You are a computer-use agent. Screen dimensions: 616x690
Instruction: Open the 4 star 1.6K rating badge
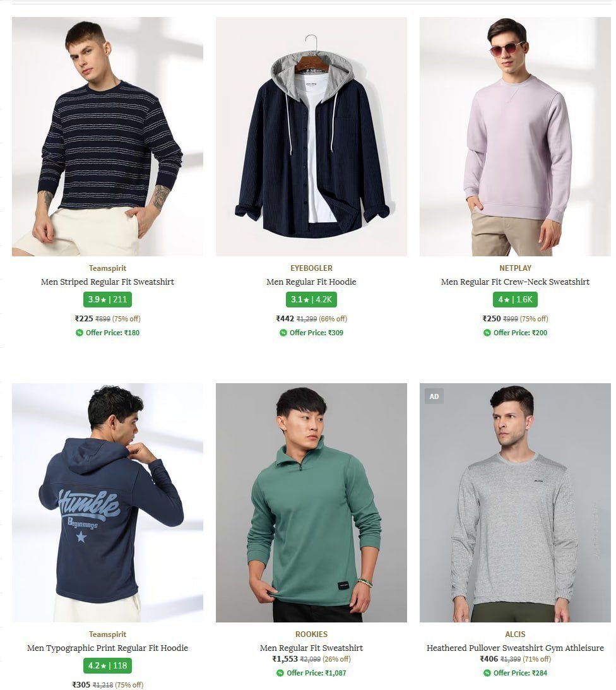515,300
